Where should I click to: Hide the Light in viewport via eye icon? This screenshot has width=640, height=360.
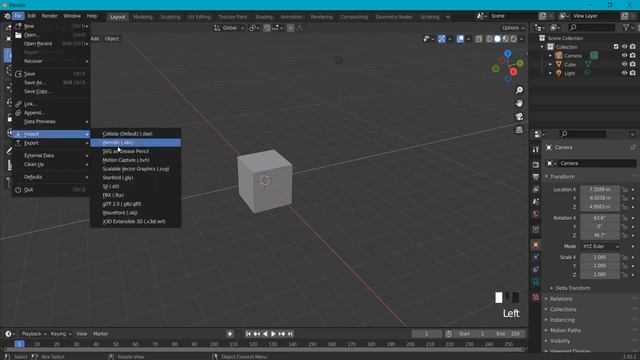click(x=624, y=73)
